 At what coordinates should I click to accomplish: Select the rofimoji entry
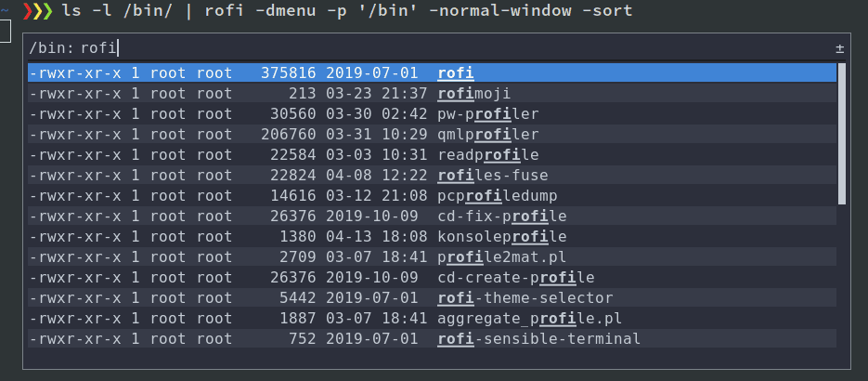[432, 93]
